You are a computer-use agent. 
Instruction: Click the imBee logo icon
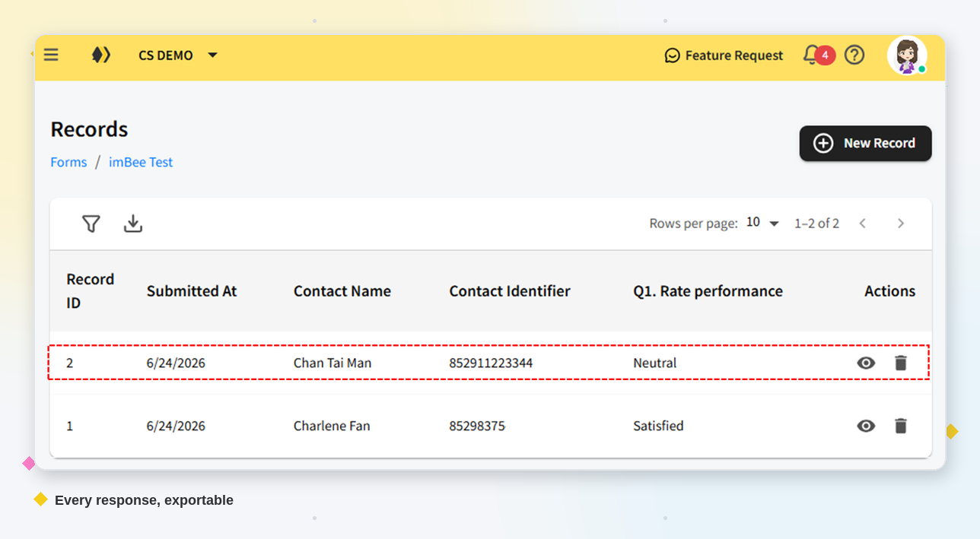101,55
